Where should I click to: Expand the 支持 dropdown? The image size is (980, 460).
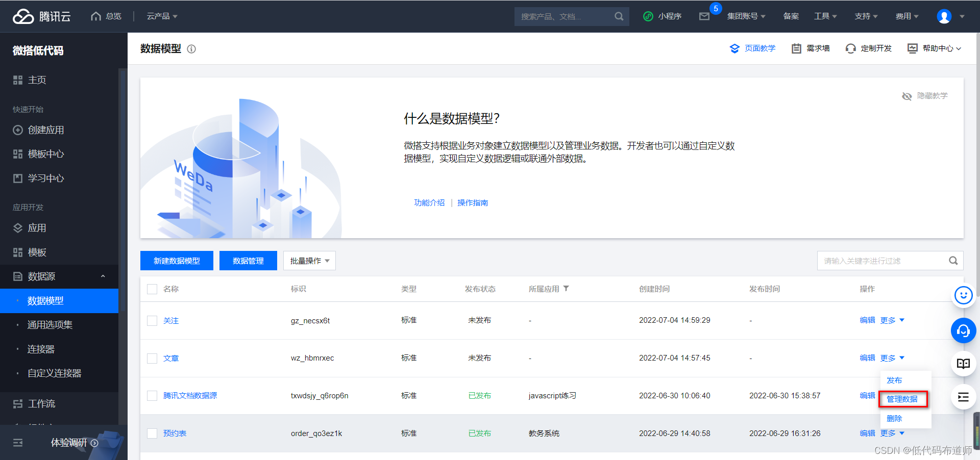tap(866, 16)
